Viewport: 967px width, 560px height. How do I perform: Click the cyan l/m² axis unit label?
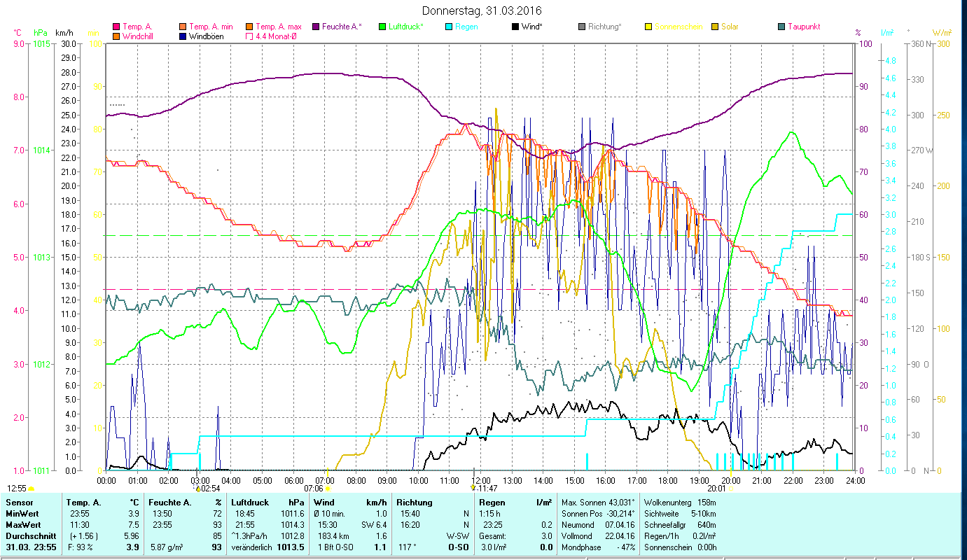pyautogui.click(x=886, y=33)
